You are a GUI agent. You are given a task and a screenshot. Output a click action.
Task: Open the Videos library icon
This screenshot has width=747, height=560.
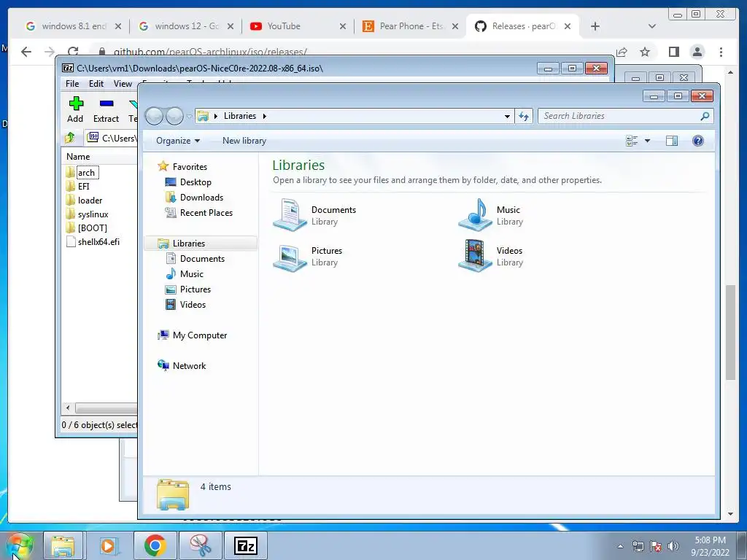(x=474, y=256)
